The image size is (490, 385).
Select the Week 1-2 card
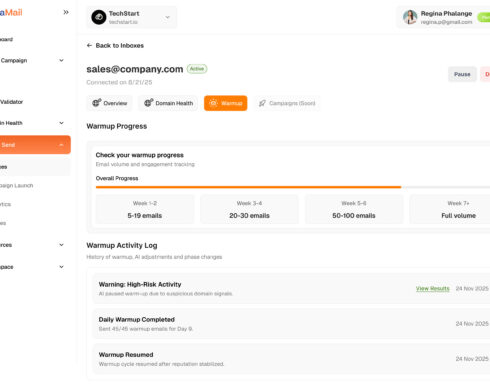coord(145,209)
